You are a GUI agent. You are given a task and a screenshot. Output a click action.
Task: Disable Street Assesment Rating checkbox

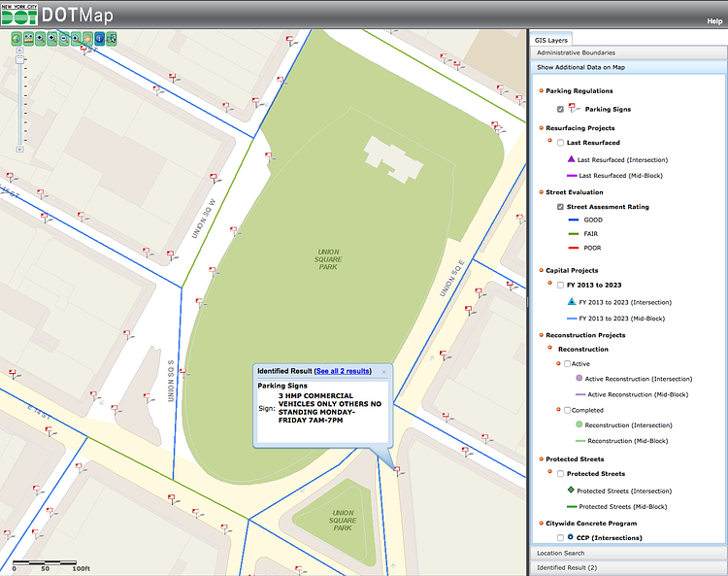[x=561, y=207]
